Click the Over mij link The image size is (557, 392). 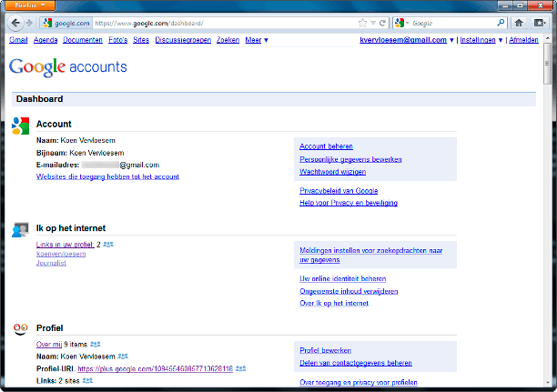[49, 345]
